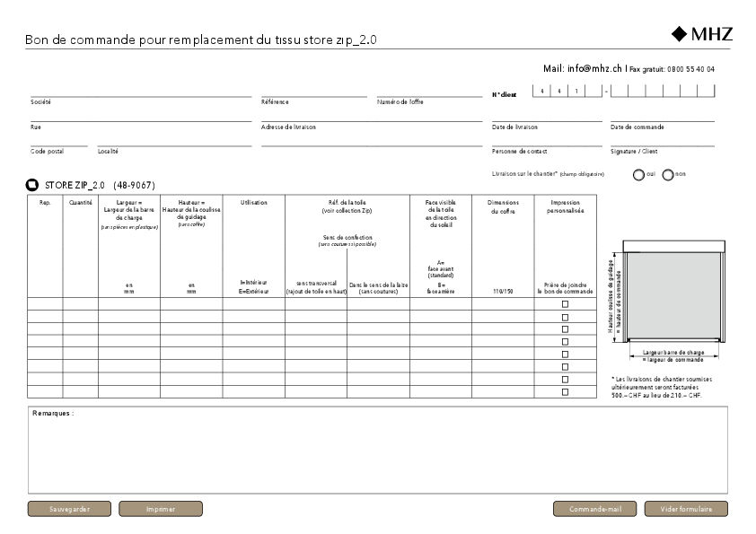Select the 'oui' delivery radio button
The image size is (756, 534).
click(x=638, y=174)
